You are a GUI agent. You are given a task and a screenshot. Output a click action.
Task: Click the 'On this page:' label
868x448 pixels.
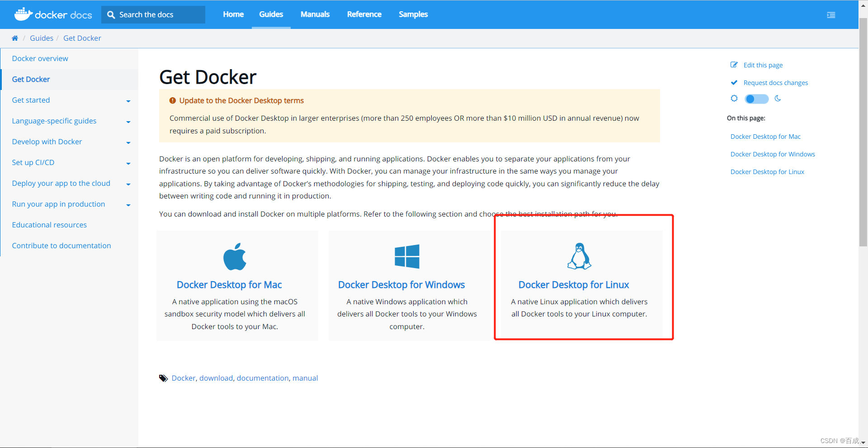point(746,118)
